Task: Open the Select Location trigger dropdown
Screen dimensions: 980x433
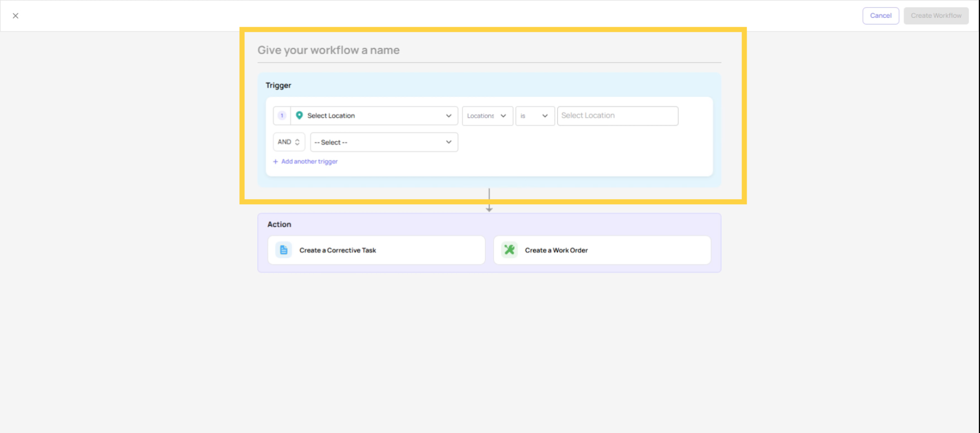Action: [374, 116]
